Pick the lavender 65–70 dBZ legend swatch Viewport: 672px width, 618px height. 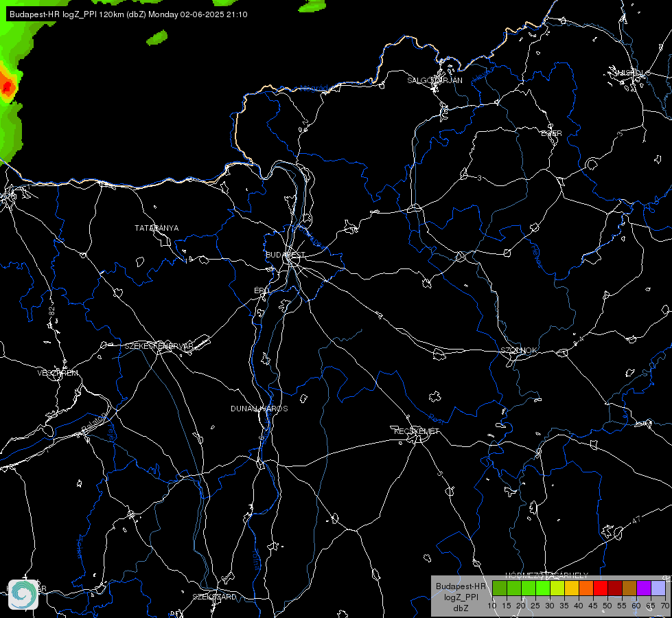coord(658,588)
